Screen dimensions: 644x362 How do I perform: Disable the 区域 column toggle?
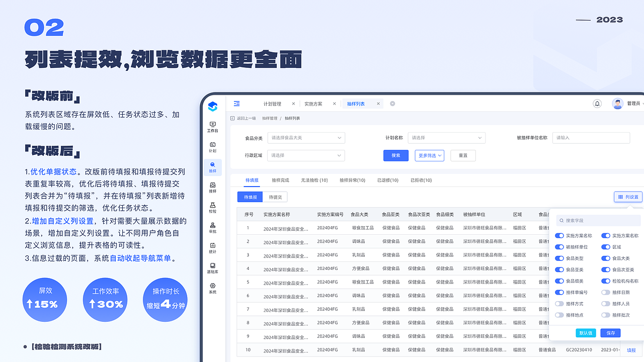click(x=606, y=246)
